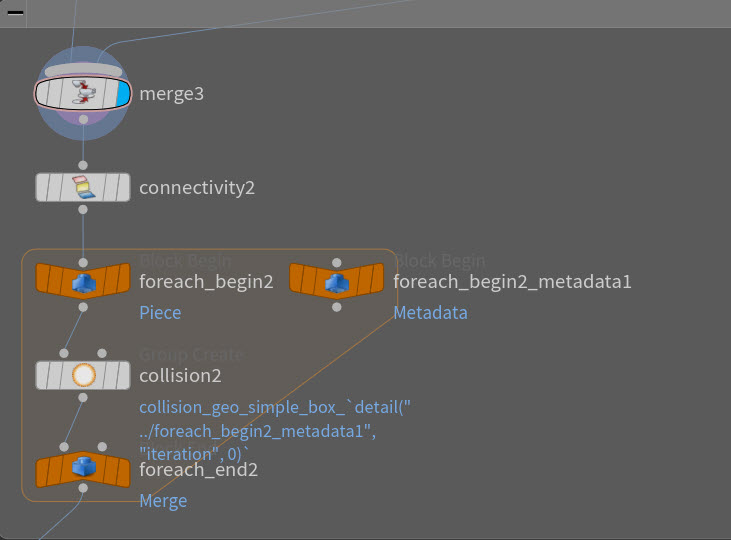
Task: Select the foreach_end2 block node icon
Action: 84,467
